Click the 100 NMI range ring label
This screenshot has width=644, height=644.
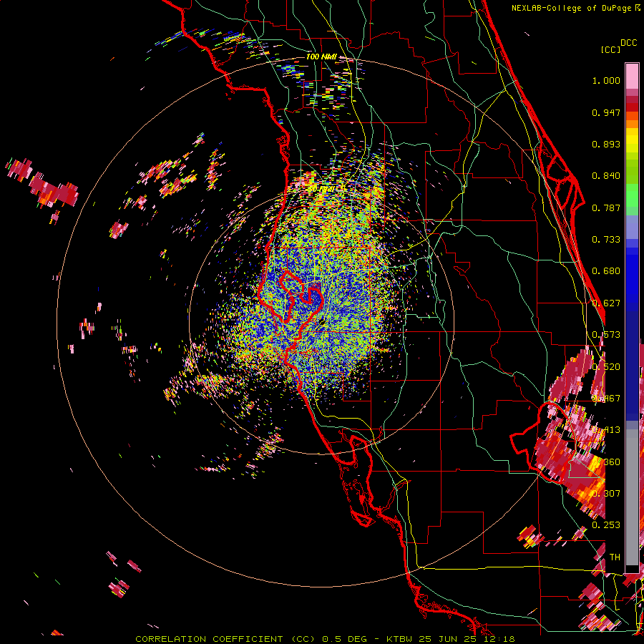tap(321, 57)
